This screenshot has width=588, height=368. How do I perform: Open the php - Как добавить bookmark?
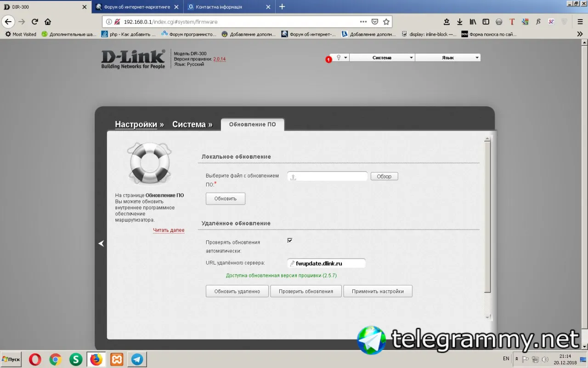point(129,34)
